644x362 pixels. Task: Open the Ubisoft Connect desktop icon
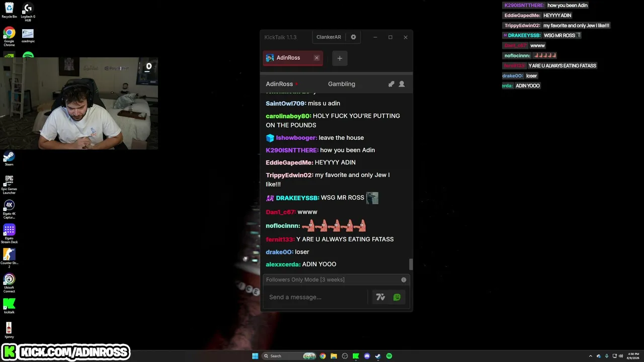[9, 283]
